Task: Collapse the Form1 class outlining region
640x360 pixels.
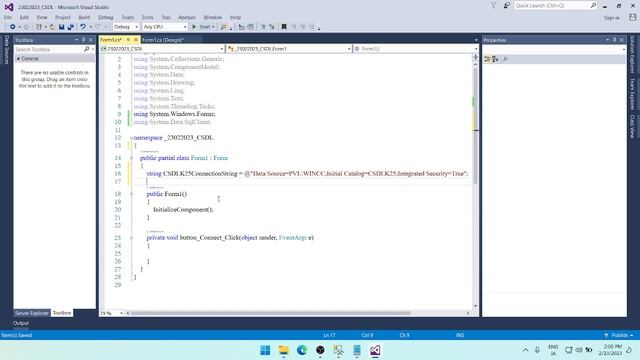Action: (131, 158)
